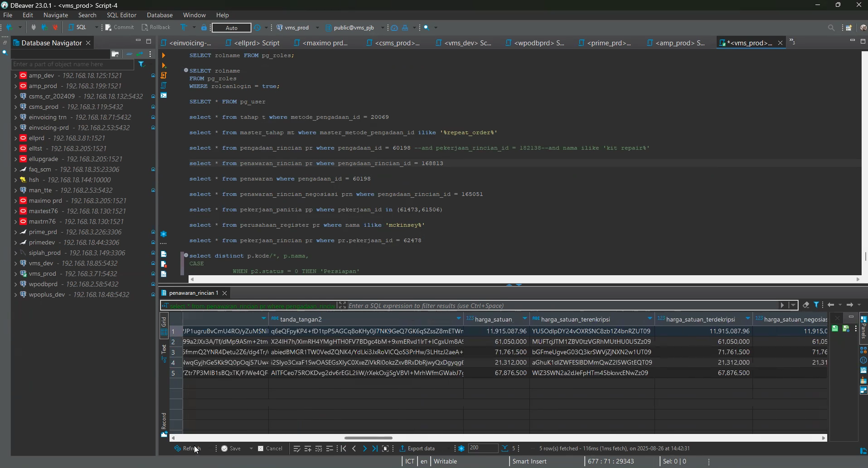Click the Commit transaction button

(120, 27)
